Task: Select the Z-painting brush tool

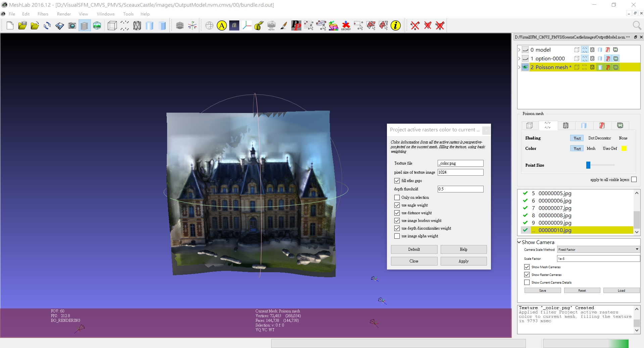Action: (284, 25)
